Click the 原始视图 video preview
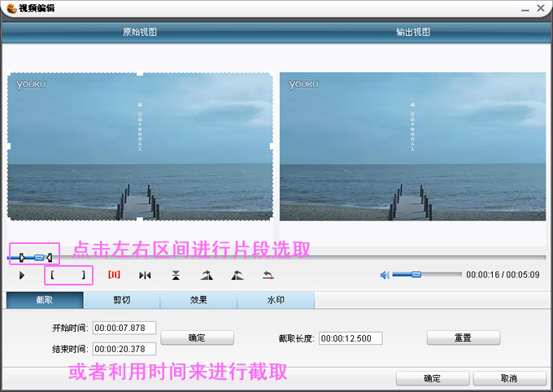Viewport: 553px width, 392px height. [140, 146]
